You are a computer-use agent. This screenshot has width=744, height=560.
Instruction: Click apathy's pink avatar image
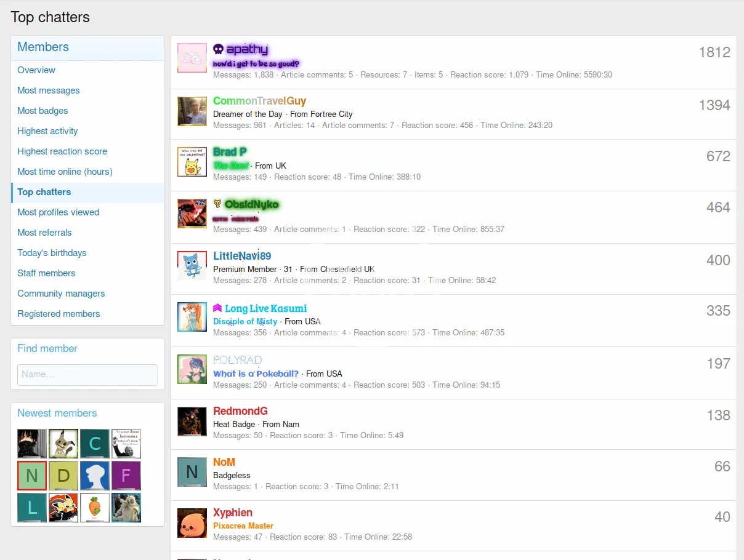pos(192,58)
